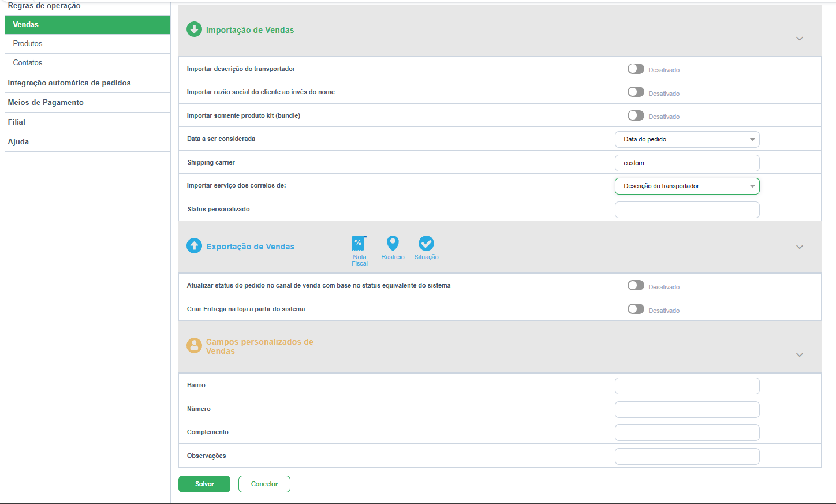Enable Importar descrição do transportador toggle
The width and height of the screenshot is (836, 504).
(636, 69)
